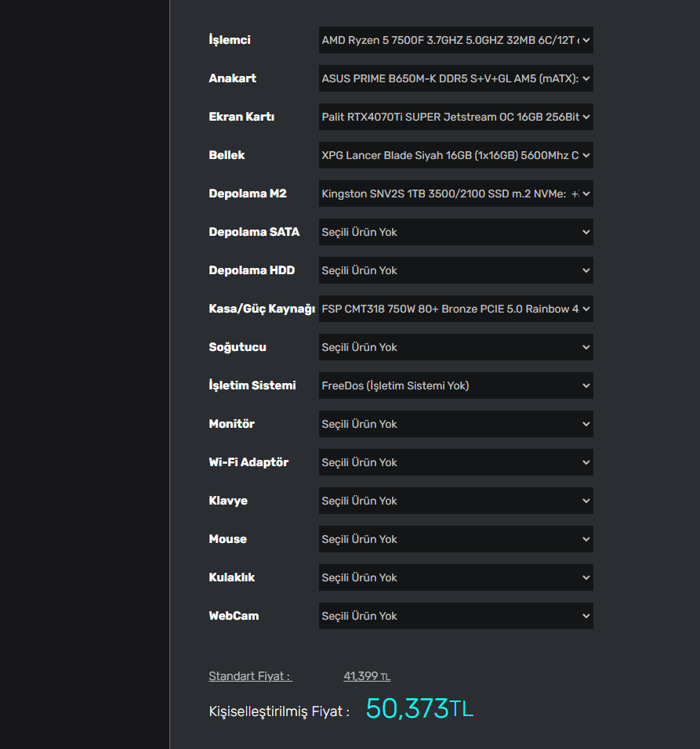This screenshot has height=749, width=700.
Task: Open the İşlemci dropdown with AMD Ryzen 5 7500F
Action: coord(456,40)
